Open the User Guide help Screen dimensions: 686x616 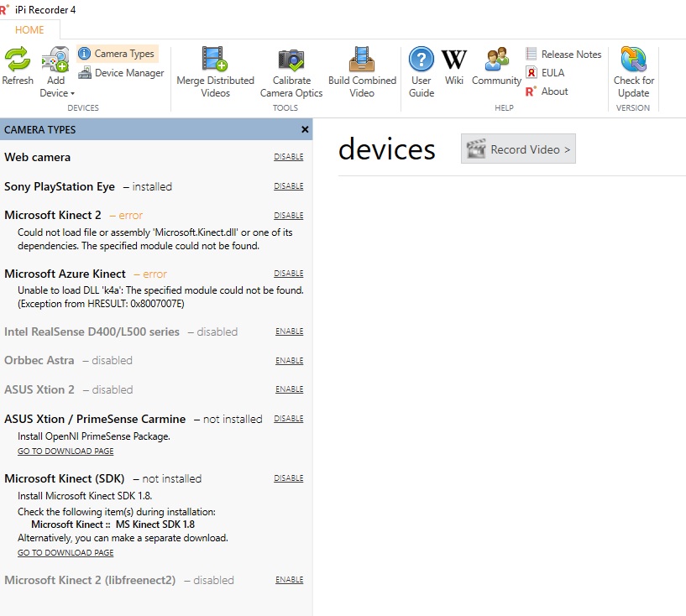pyautogui.click(x=422, y=72)
